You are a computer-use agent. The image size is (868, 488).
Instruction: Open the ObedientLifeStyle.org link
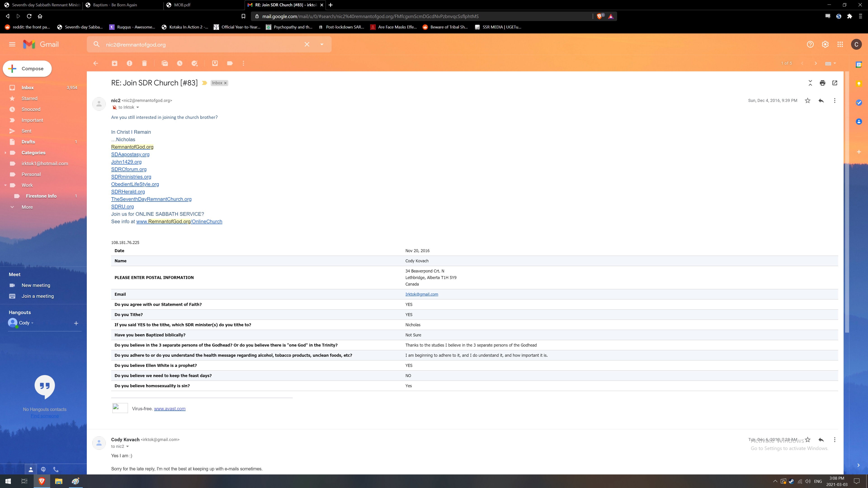(x=135, y=184)
